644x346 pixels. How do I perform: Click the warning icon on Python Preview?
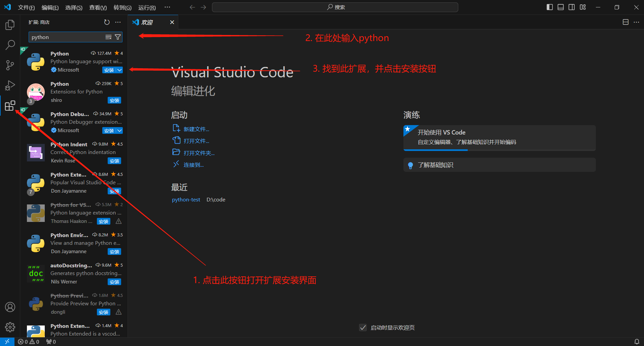pos(118,312)
